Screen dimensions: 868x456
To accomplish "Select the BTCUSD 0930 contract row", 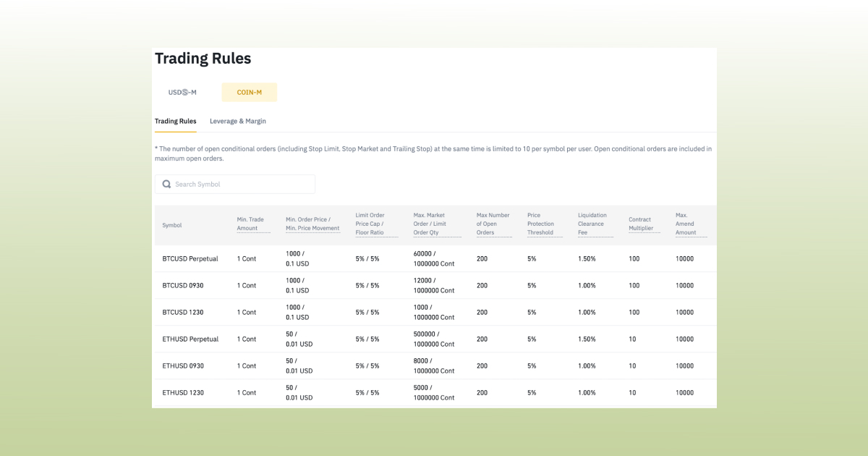I will (x=182, y=285).
